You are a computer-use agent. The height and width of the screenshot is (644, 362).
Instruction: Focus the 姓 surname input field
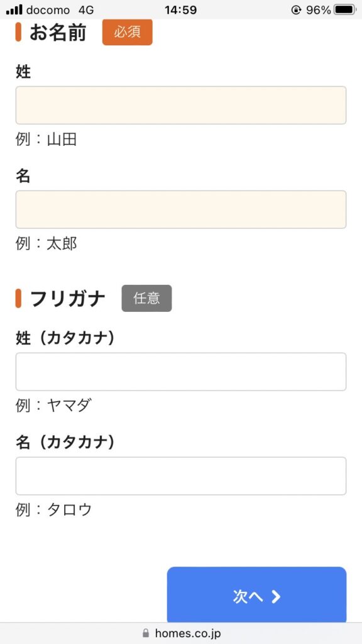click(x=181, y=105)
